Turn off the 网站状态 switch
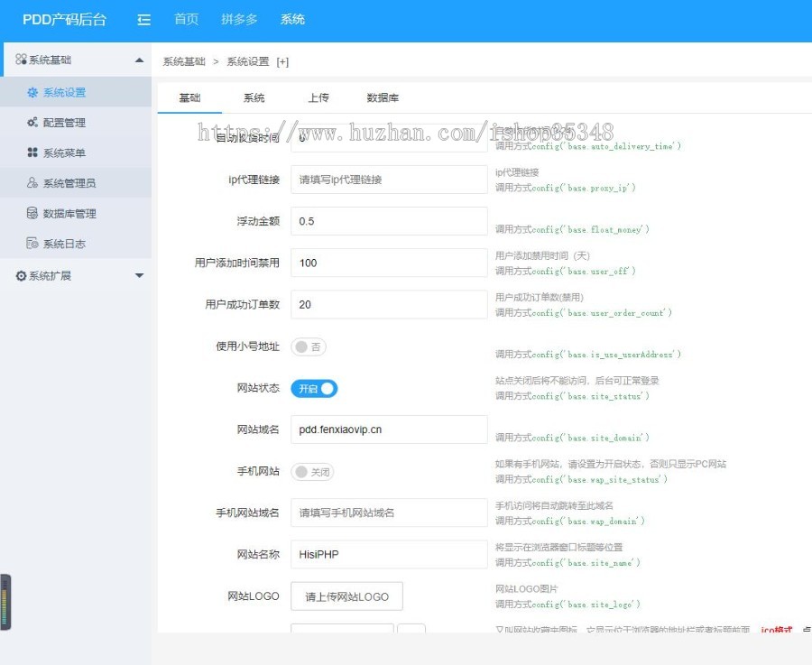The image size is (812, 665). 315,388
